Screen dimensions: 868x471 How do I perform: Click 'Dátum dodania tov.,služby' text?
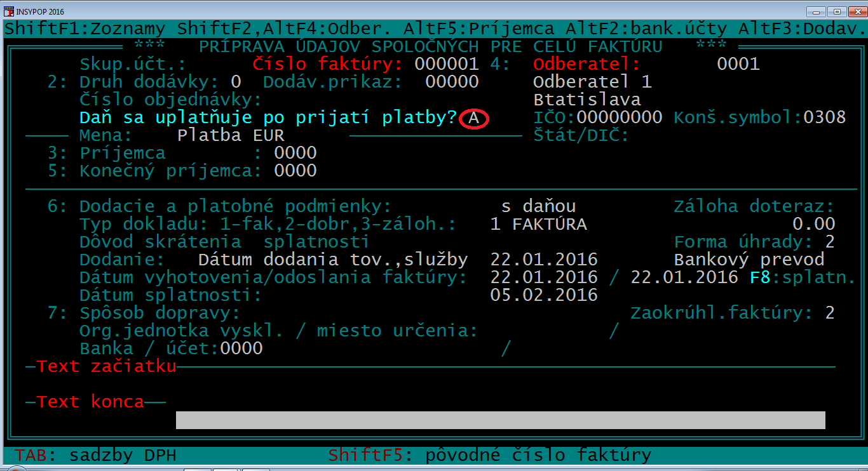pyautogui.click(x=333, y=260)
